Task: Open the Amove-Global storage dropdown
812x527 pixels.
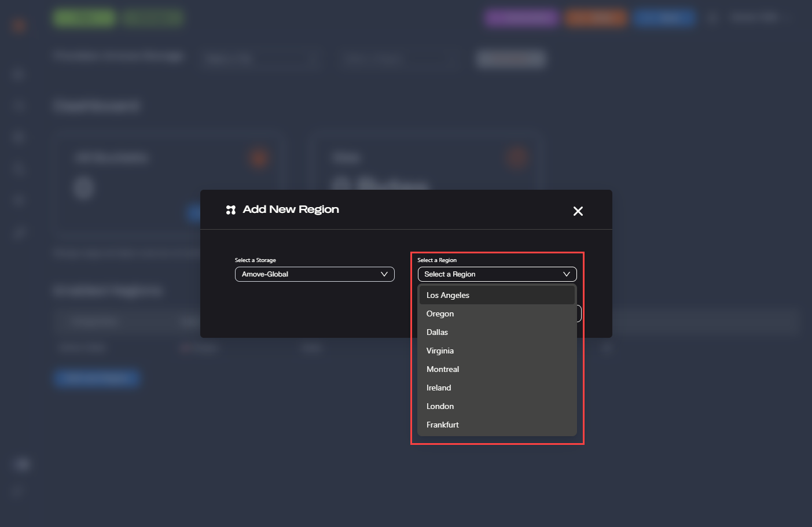Action: (314, 274)
